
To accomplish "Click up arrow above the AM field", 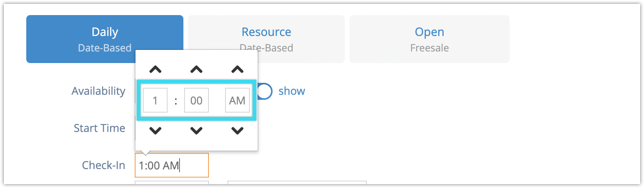I will [x=237, y=70].
